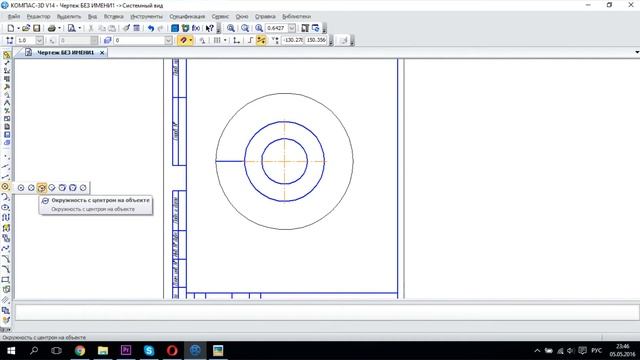Select the Ellipse tool in left toolbar
The image size is (640, 360).
(5, 207)
